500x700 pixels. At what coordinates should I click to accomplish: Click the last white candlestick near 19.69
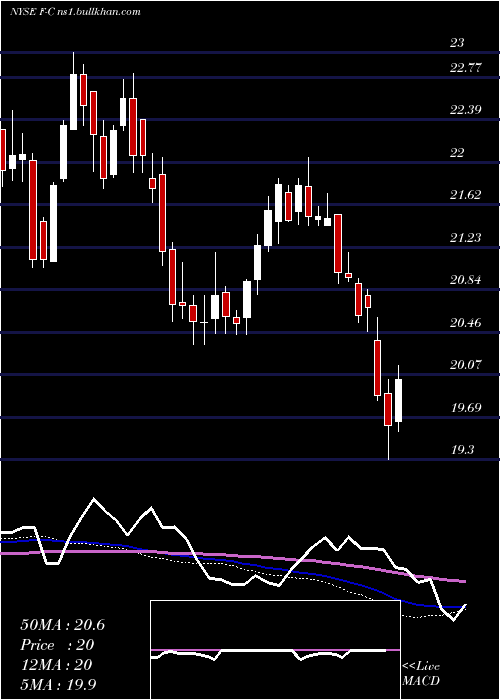coord(399,400)
